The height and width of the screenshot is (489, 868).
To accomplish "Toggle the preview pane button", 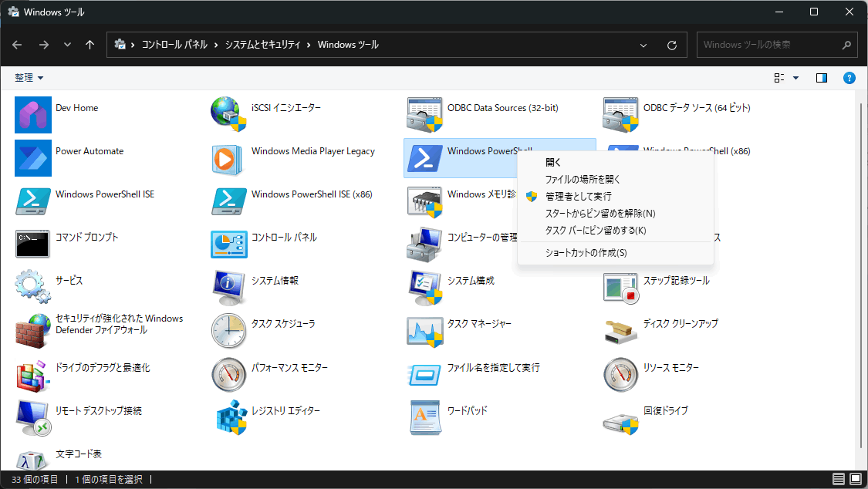I will [x=822, y=78].
